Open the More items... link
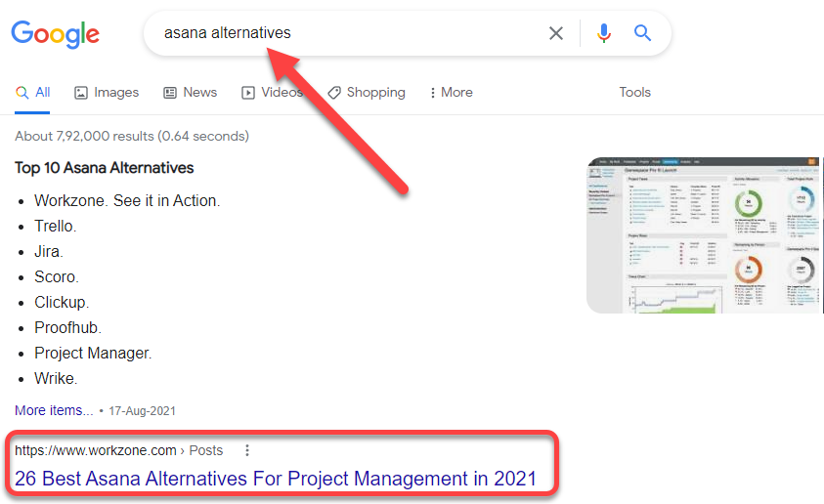The image size is (824, 504). 54,410
